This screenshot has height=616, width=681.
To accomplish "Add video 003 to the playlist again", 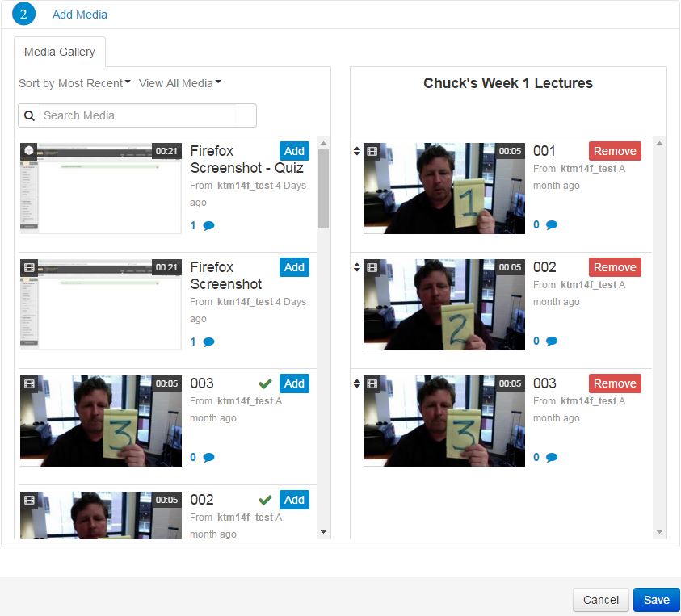I will [294, 383].
